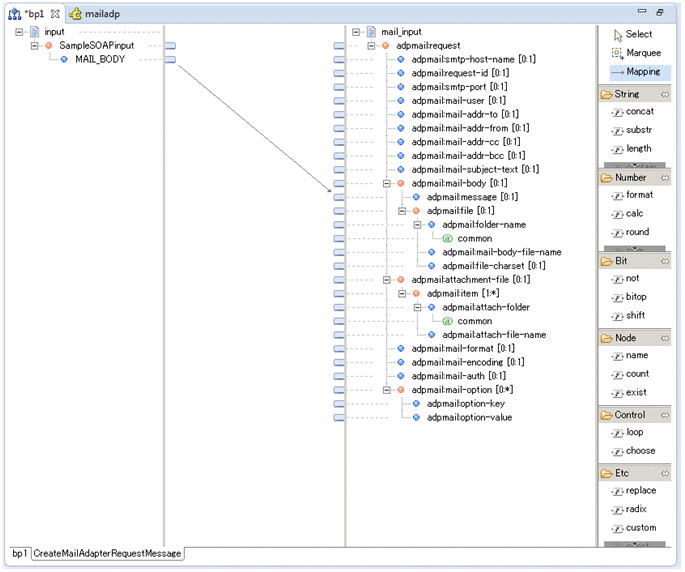Switch to the bp1 bottom tab

19,554
